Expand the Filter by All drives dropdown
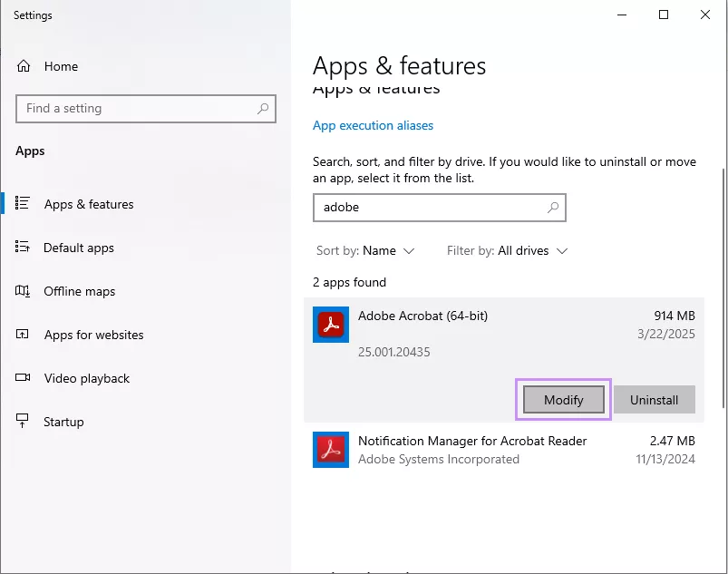The image size is (728, 574). coord(507,250)
